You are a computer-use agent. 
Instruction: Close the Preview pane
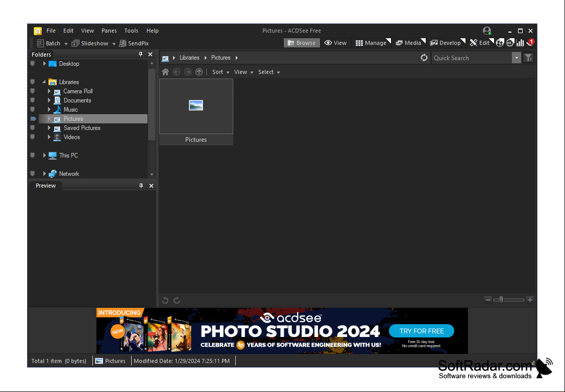point(152,186)
